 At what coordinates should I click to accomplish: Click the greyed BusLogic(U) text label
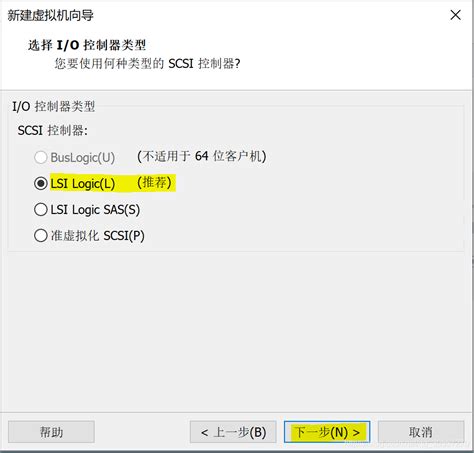(83, 157)
